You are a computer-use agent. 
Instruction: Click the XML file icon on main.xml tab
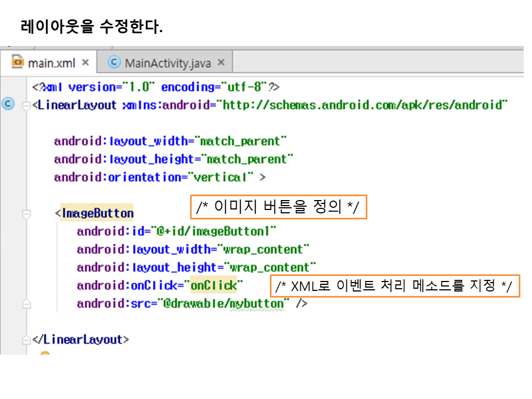pos(18,62)
